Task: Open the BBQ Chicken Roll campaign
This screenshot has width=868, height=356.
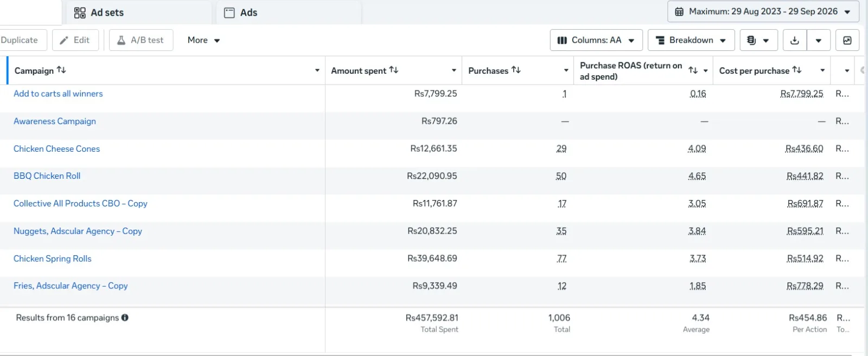Action: pos(47,176)
